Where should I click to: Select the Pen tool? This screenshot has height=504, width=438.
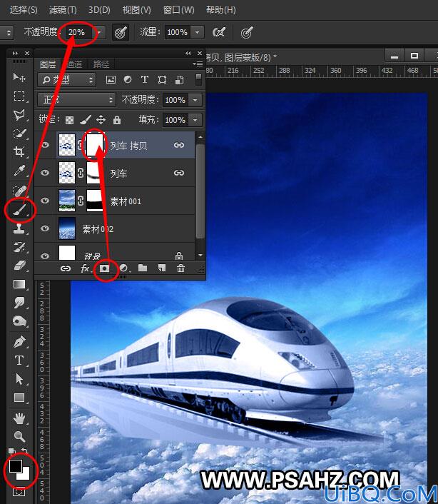[19, 342]
